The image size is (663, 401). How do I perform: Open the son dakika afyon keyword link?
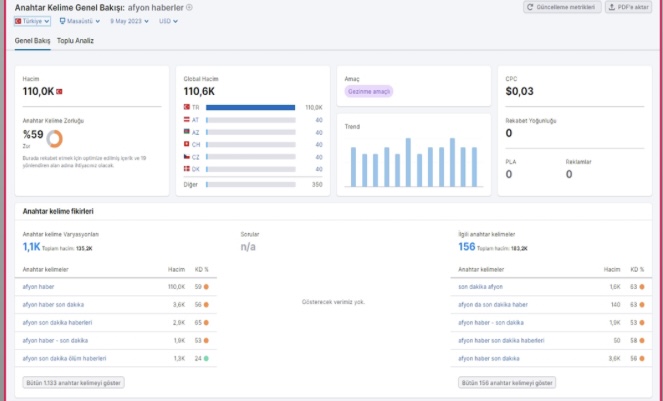[x=480, y=287]
